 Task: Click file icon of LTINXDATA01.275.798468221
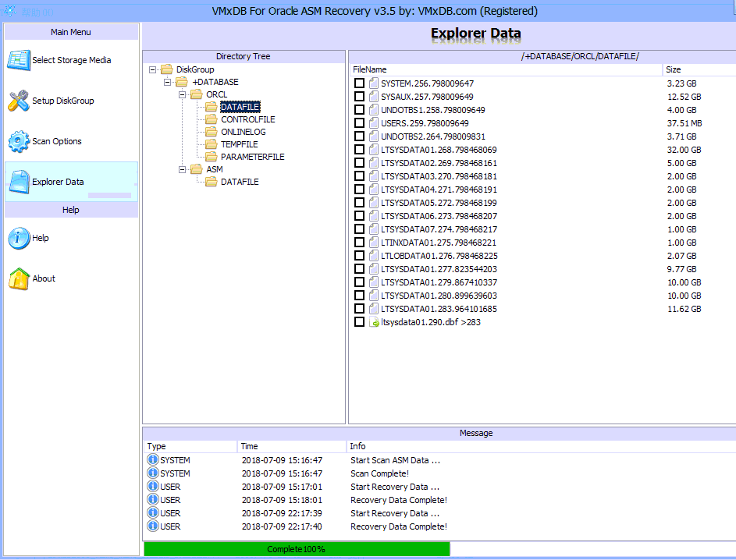click(374, 243)
